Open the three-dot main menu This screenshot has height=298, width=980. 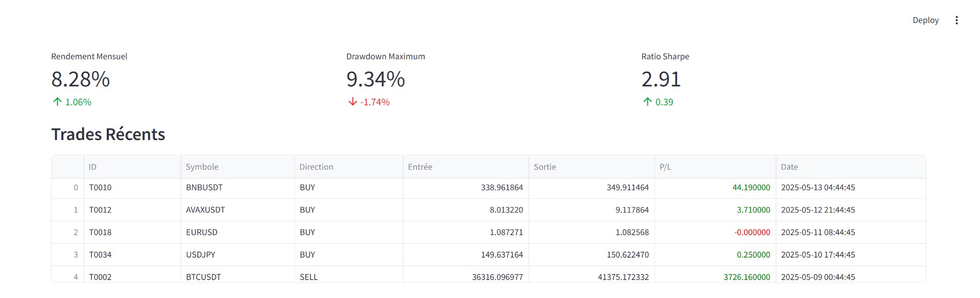[956, 20]
